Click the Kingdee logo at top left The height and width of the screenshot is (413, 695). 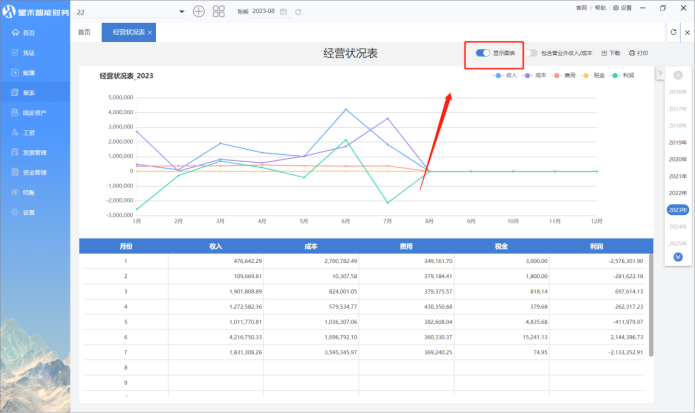[x=9, y=12]
